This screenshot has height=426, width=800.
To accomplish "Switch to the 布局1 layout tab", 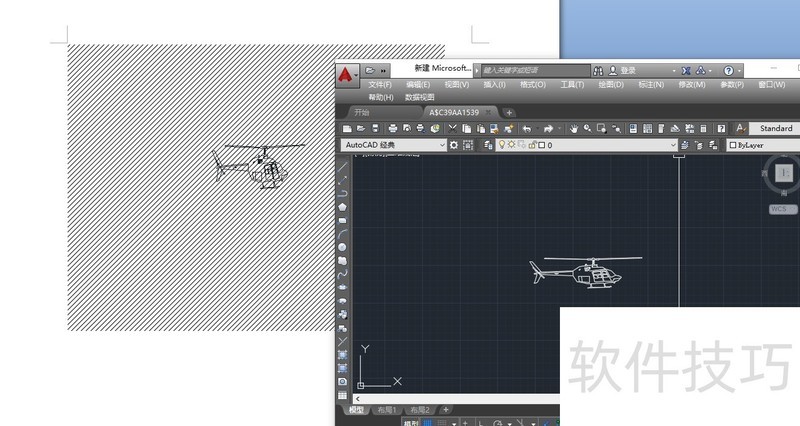I will 386,410.
